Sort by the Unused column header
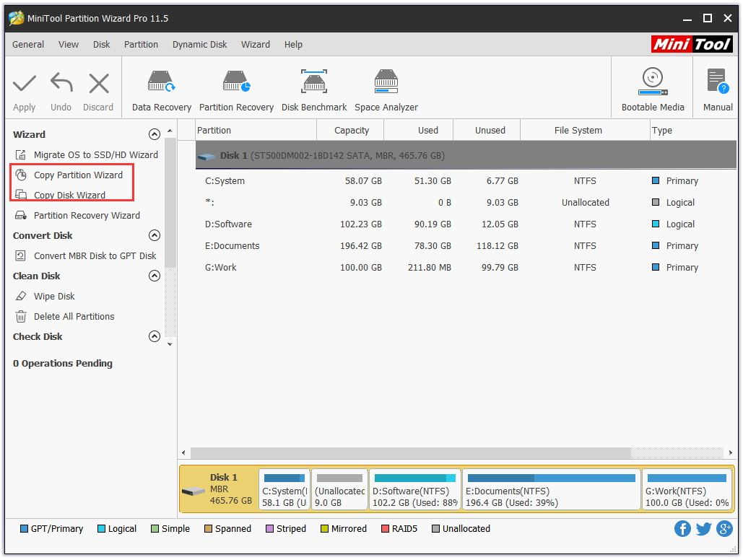The height and width of the screenshot is (560, 743). pyautogui.click(x=487, y=131)
